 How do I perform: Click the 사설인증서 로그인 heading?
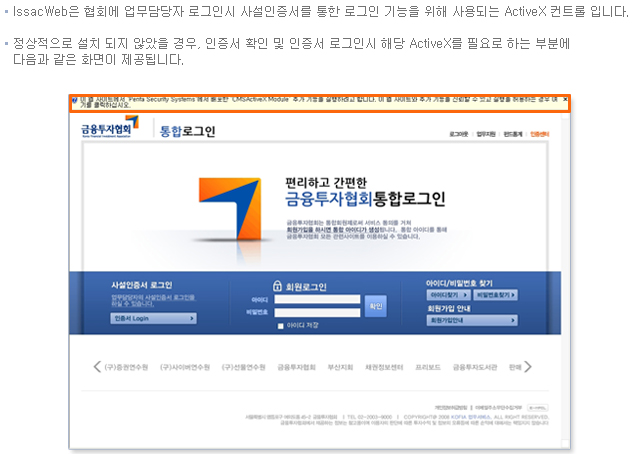coord(142,285)
